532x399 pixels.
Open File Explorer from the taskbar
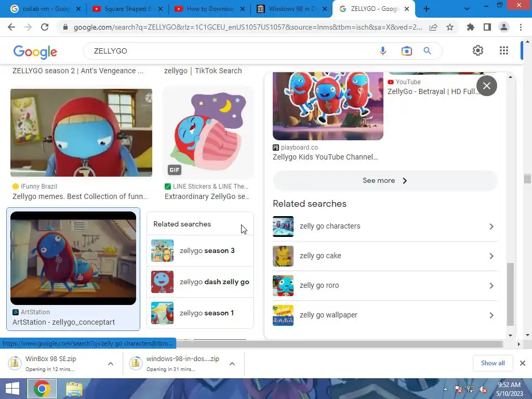tap(74, 389)
